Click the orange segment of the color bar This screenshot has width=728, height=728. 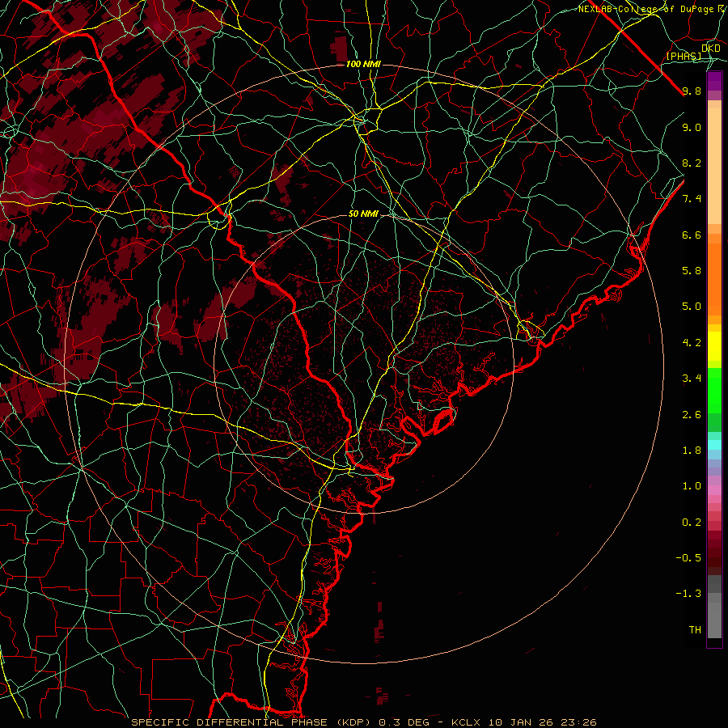714,280
